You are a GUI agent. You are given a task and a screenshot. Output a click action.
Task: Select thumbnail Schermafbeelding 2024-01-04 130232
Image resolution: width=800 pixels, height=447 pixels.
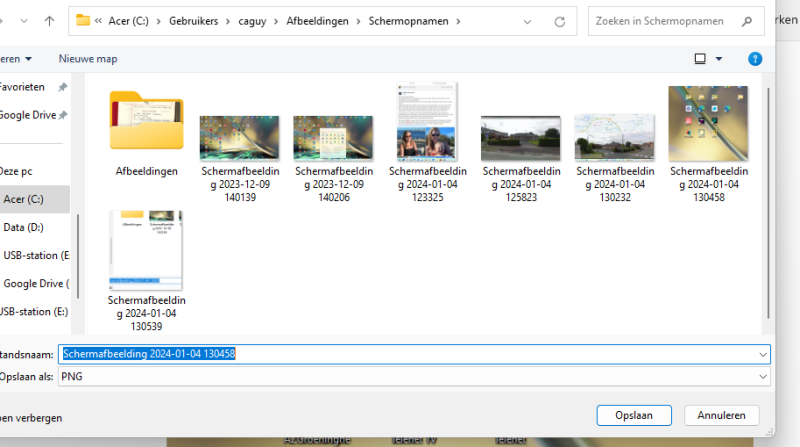pos(614,137)
